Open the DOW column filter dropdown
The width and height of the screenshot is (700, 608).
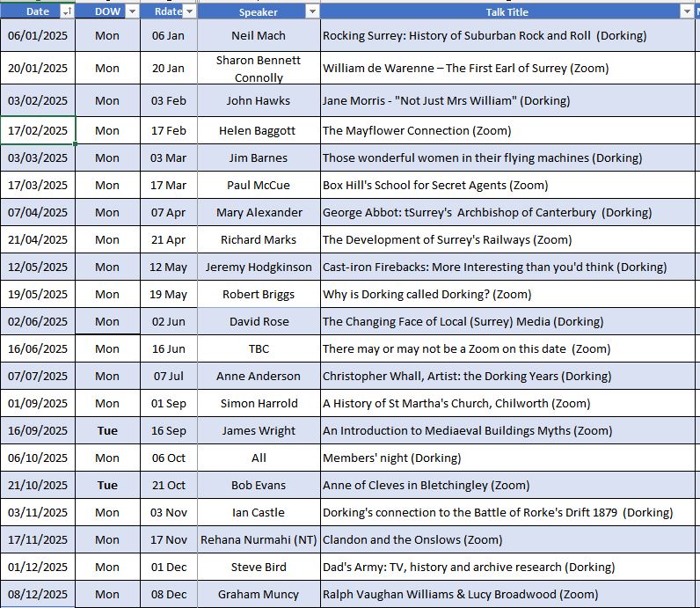pyautogui.click(x=132, y=11)
